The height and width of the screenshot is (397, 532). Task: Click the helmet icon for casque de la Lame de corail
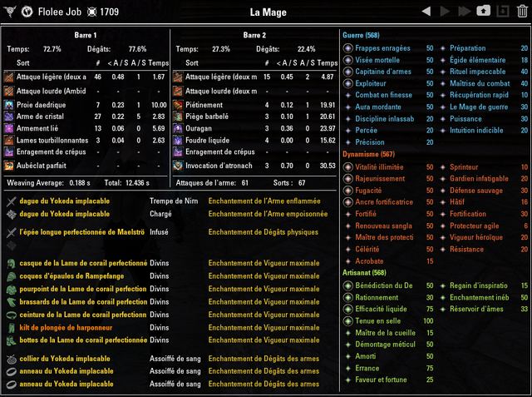pos(11,263)
